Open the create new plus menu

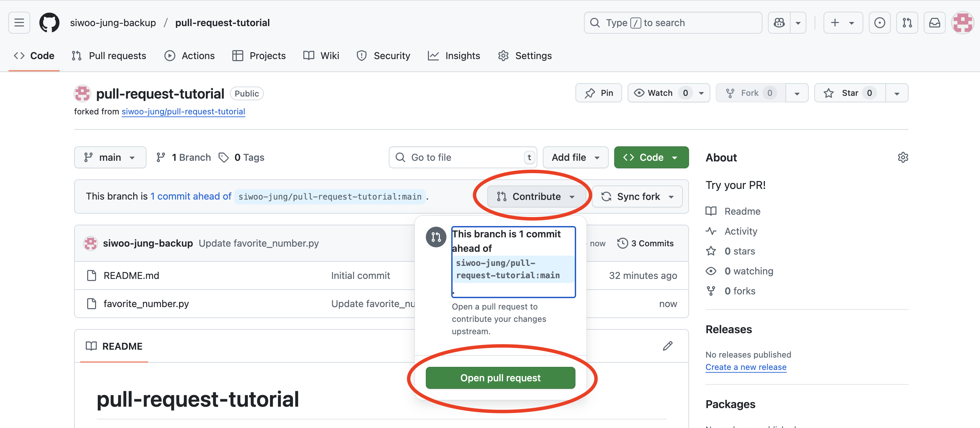843,23
